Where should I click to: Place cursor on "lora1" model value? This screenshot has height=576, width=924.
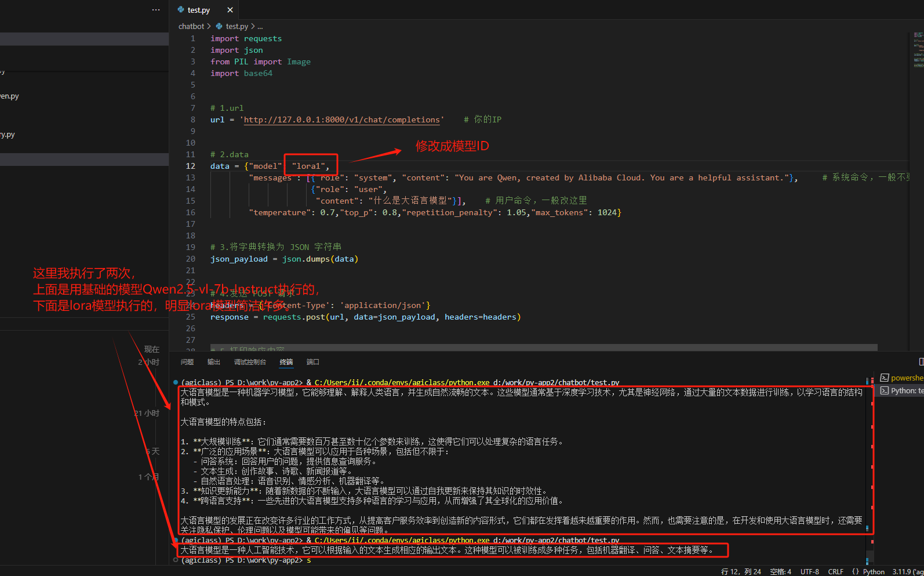308,166
